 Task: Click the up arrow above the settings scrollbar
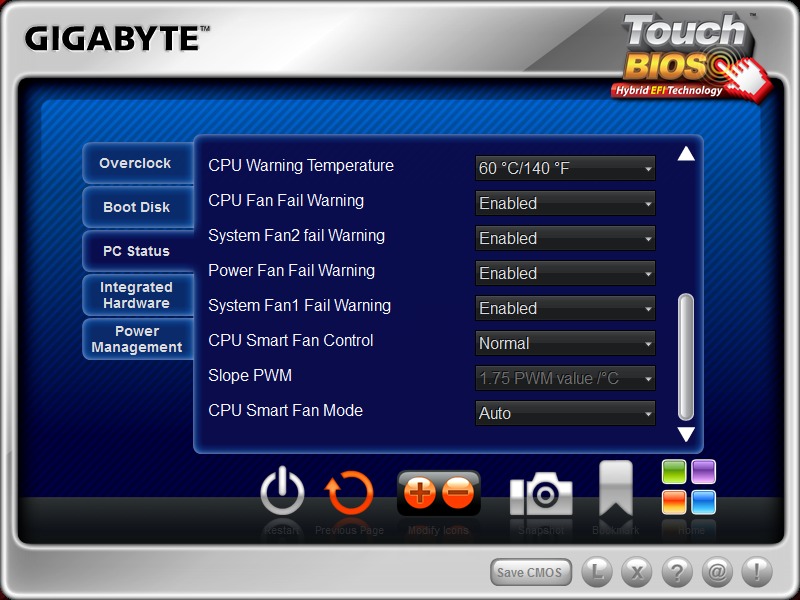click(686, 154)
